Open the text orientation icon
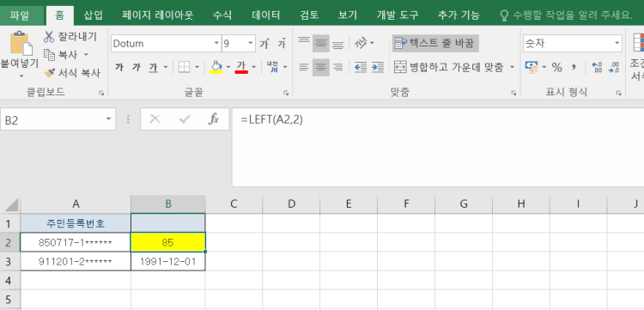The height and width of the screenshot is (310, 644). [x=360, y=43]
